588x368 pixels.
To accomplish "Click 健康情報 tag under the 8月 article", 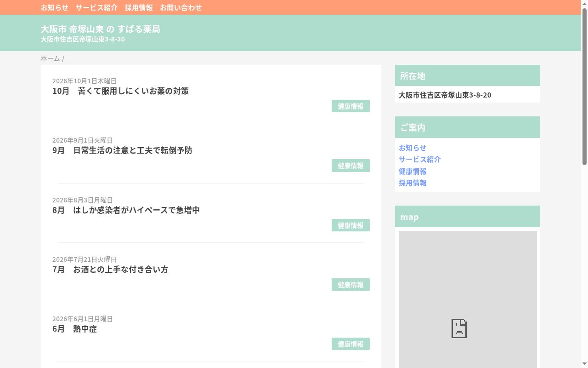I will pos(351,225).
